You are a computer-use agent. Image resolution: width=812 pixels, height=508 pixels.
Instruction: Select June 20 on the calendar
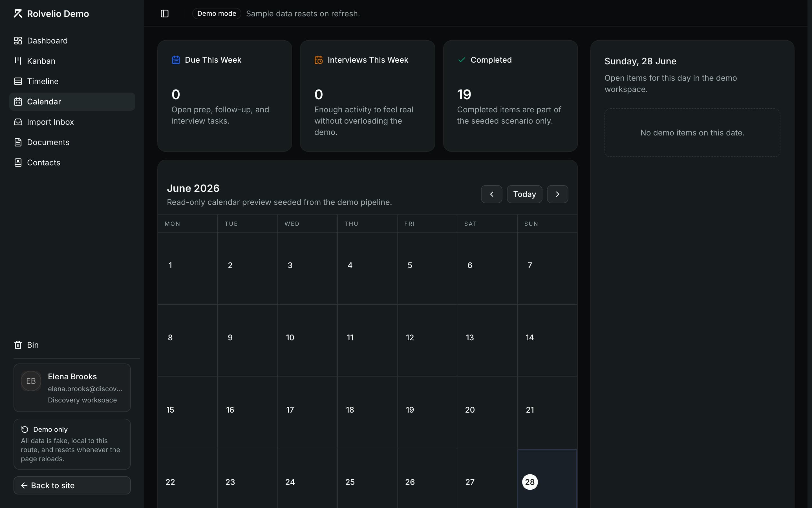tap(487, 413)
